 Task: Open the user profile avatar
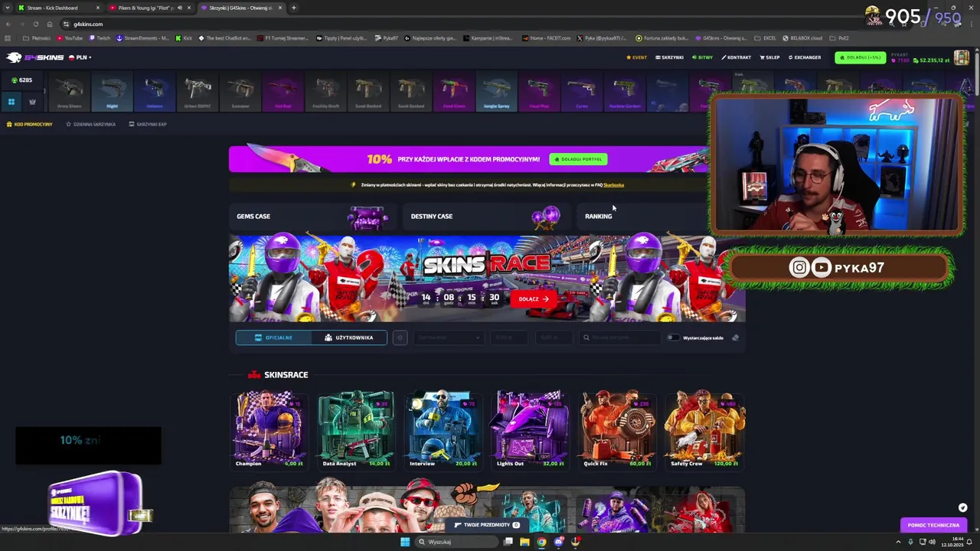click(x=961, y=57)
